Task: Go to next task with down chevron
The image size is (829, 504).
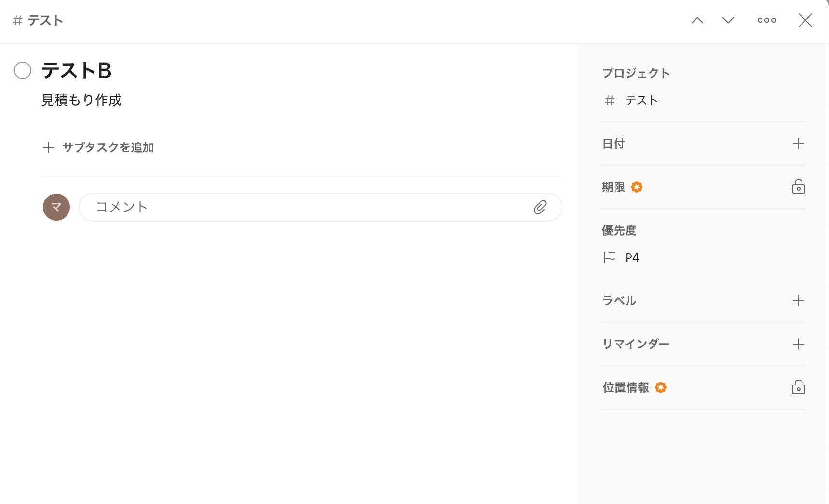Action: pyautogui.click(x=728, y=20)
